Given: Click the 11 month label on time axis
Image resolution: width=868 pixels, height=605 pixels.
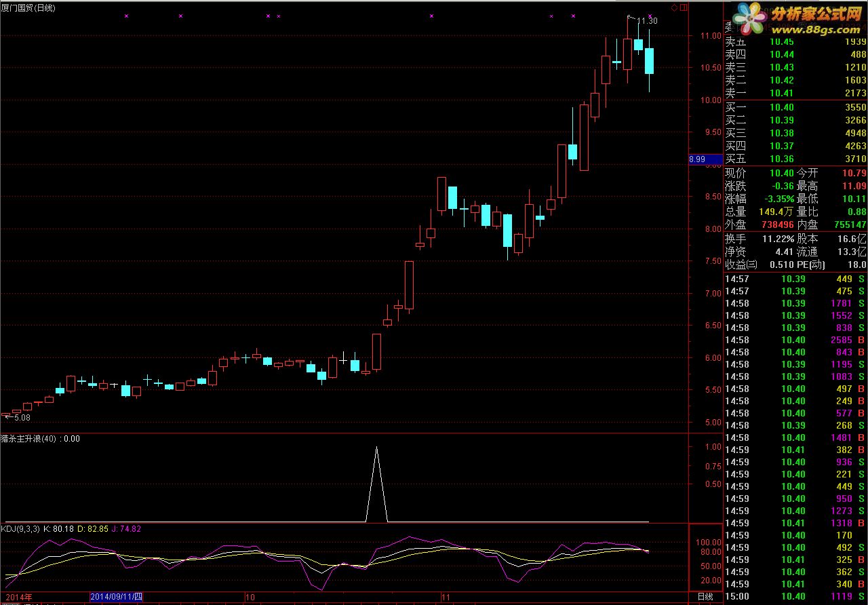Looking at the screenshot, I should pos(446,597).
